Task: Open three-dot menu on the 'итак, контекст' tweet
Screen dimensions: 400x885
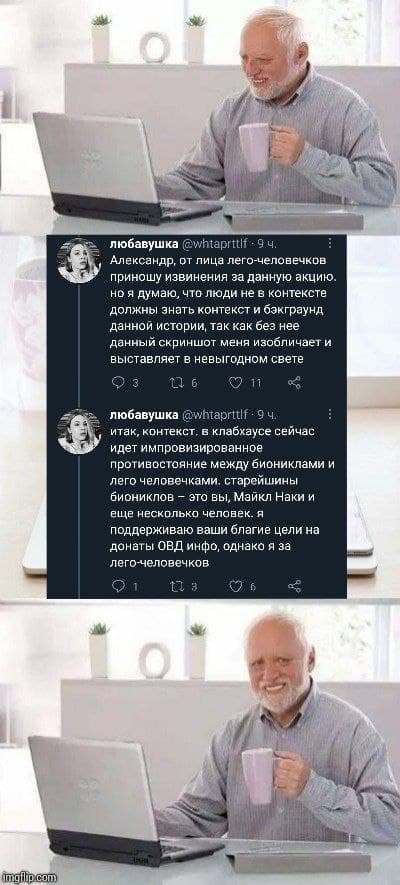Action: [330, 416]
